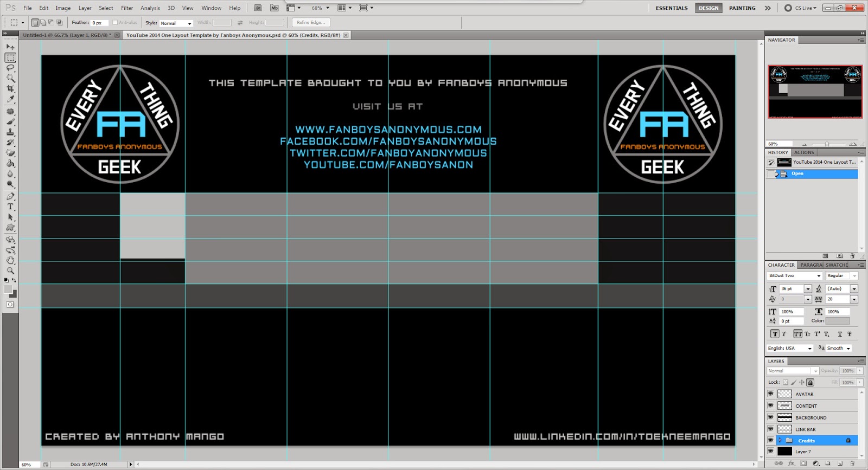Screen dimensions: 868x470
Task: Select the Path Selection tool
Action: pos(10,217)
